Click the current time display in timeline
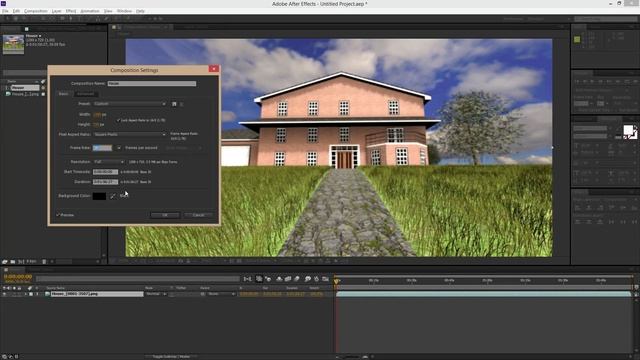The width and height of the screenshot is (640, 360). tap(18, 277)
